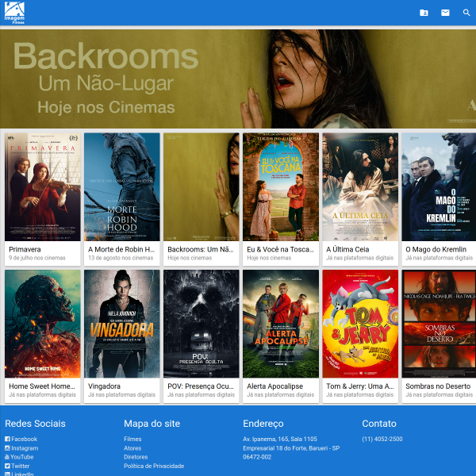Viewport: 476px width, 476px height.
Task: Click the Redes Sociais heading
Action: (35, 424)
